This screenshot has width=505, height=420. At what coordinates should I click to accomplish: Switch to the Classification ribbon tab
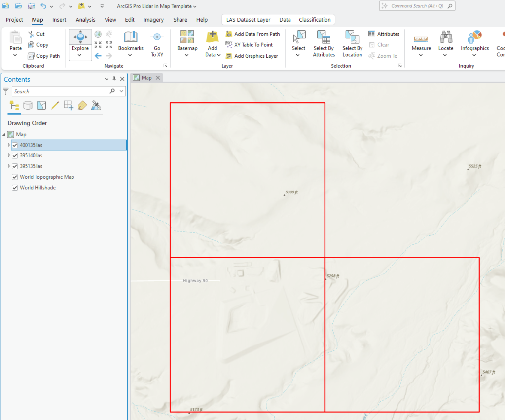[x=315, y=20]
